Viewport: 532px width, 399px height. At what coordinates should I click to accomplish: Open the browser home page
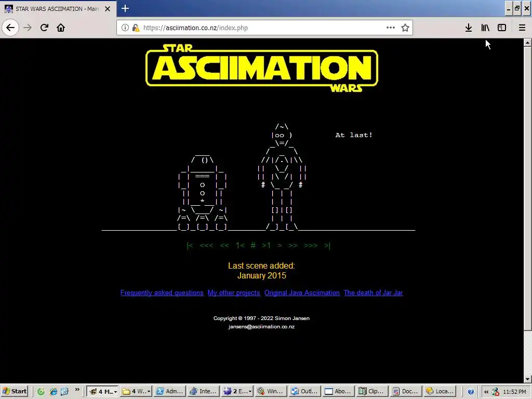click(61, 28)
